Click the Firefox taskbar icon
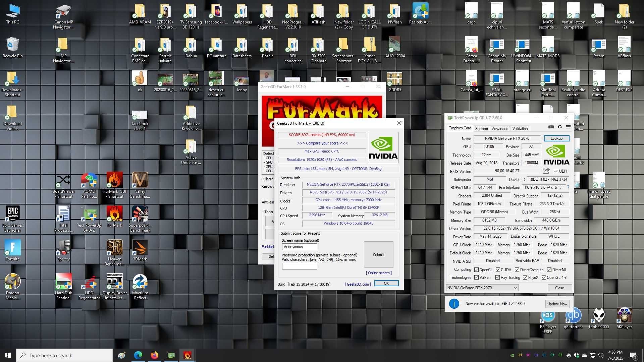This screenshot has height=362, width=644. tap(154, 355)
